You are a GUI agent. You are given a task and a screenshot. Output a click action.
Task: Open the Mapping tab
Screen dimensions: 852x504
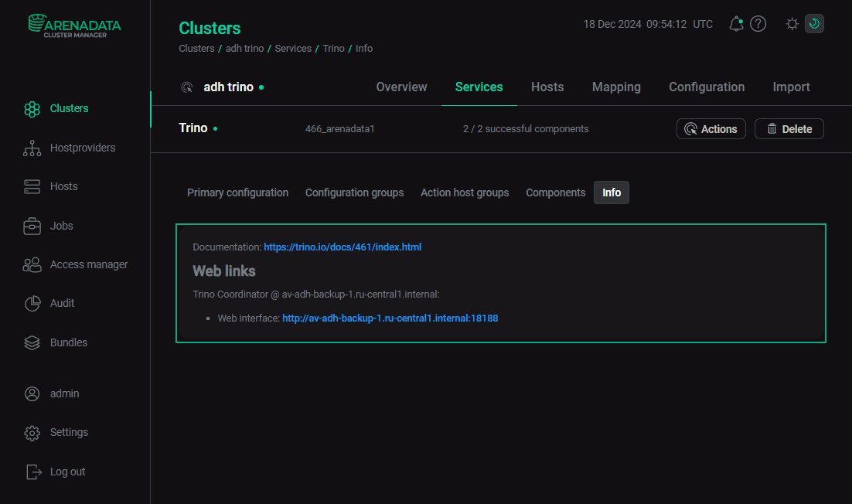pyautogui.click(x=616, y=87)
